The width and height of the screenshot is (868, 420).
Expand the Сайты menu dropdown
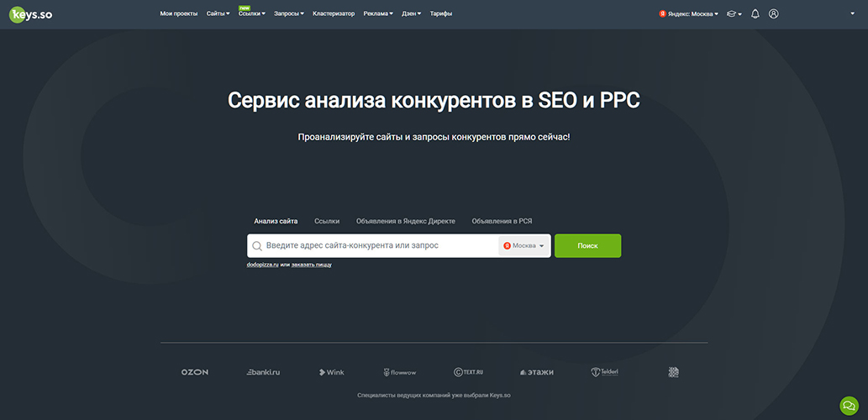pyautogui.click(x=218, y=13)
